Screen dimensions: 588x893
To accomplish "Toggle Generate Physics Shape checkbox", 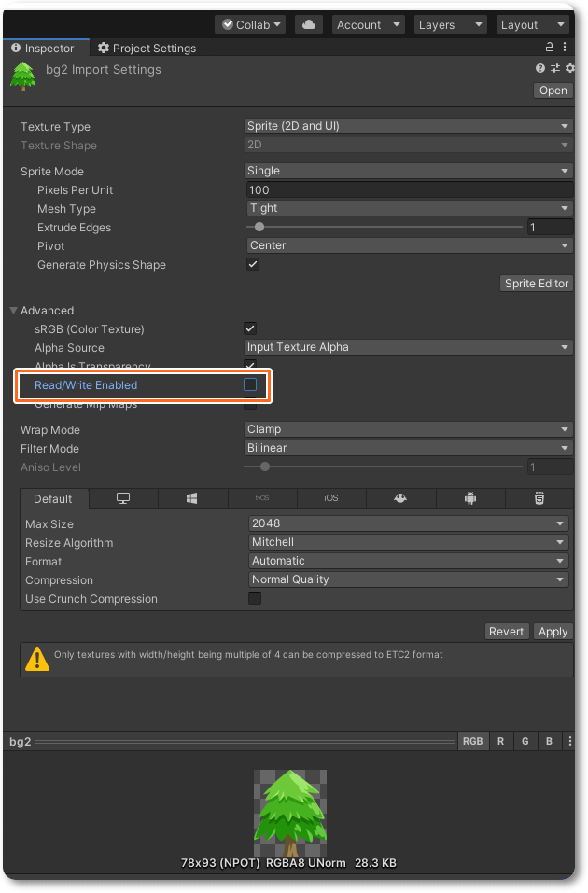I will [252, 264].
